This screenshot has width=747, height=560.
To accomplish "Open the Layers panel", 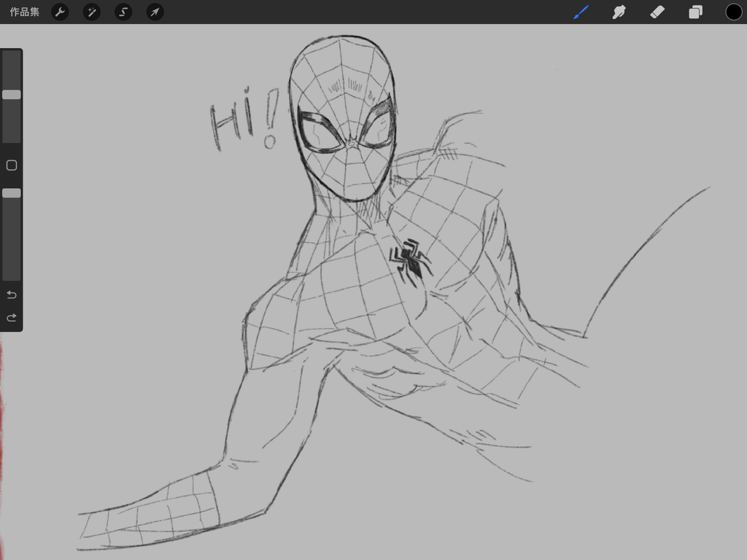I will pyautogui.click(x=695, y=12).
